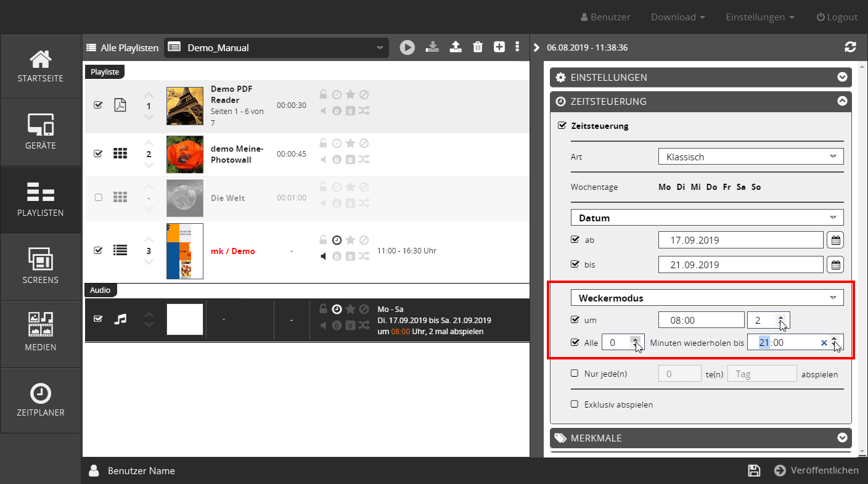The image size is (868, 484).
Task: Open the Art dropdown showing Klassisch
Action: pyautogui.click(x=750, y=157)
